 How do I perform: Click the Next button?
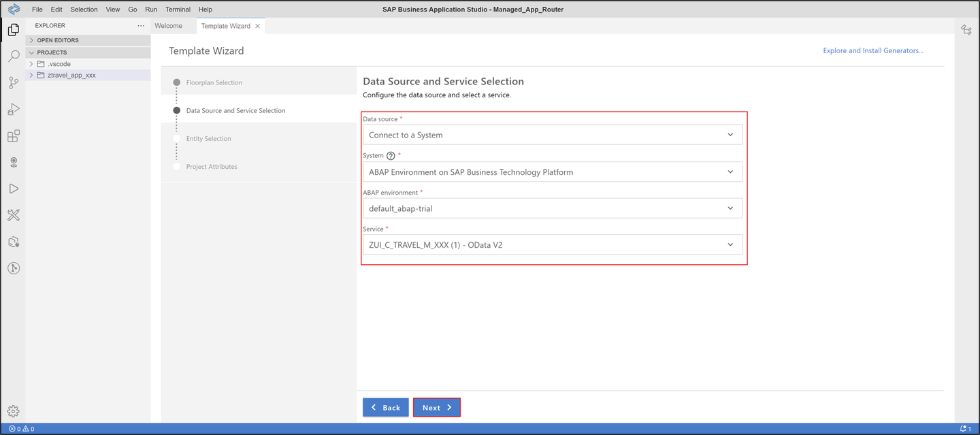(437, 407)
